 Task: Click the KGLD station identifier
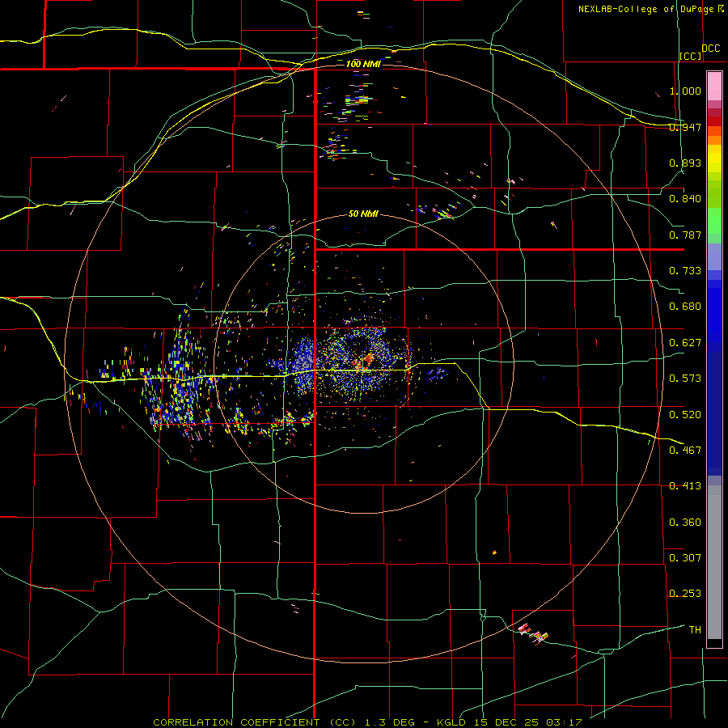pos(453,722)
